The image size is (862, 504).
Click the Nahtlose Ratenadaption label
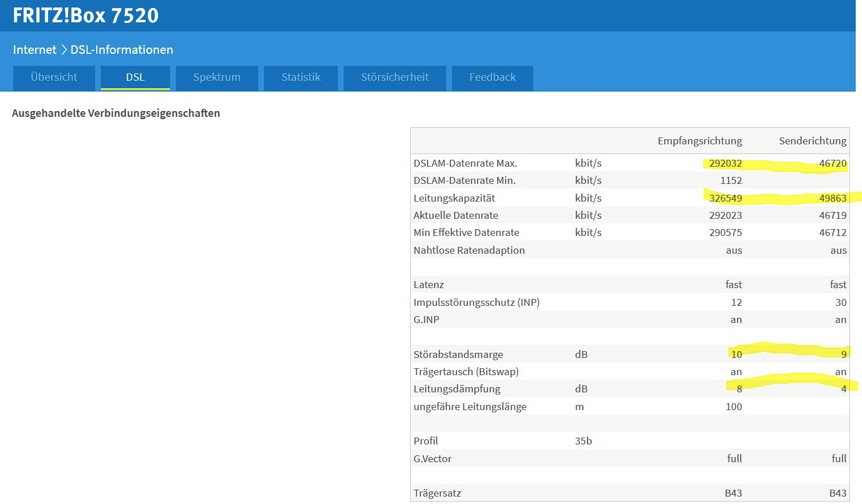(469, 250)
